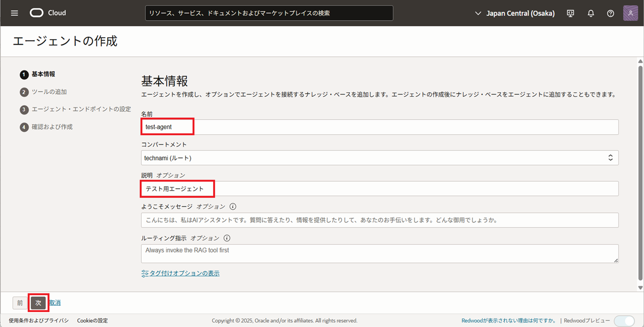
Task: Click the text area resize handle
Action: (616, 261)
